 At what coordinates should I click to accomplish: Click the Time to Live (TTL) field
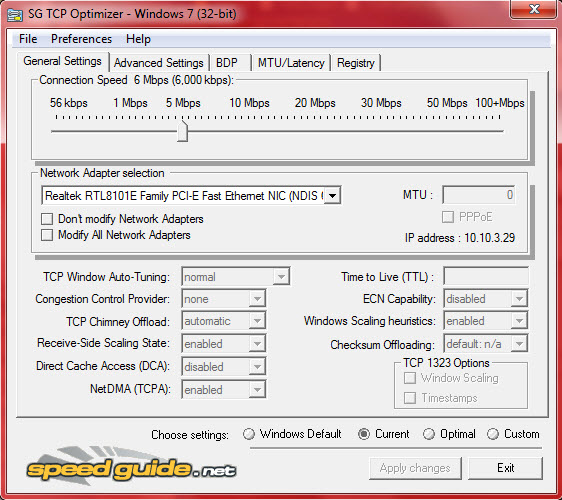pos(486,276)
